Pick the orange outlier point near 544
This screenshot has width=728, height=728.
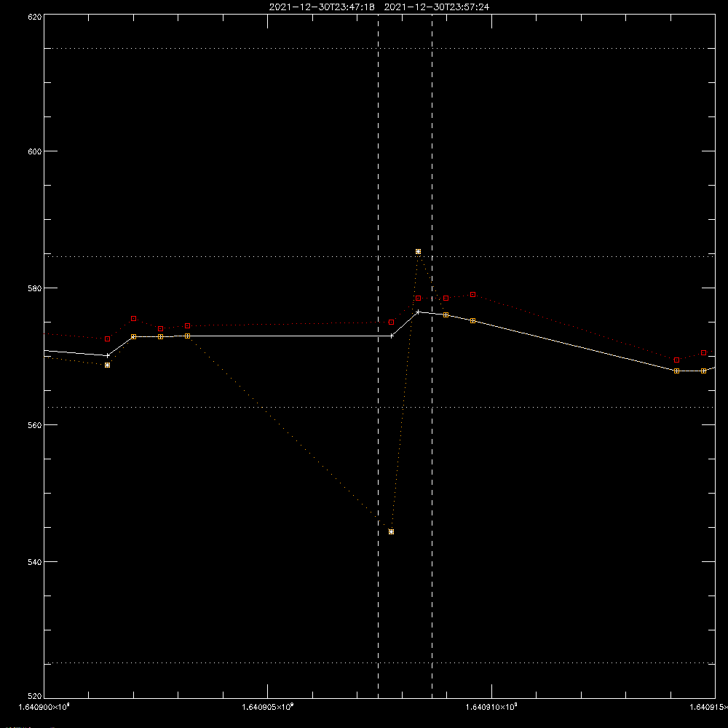pos(392,531)
